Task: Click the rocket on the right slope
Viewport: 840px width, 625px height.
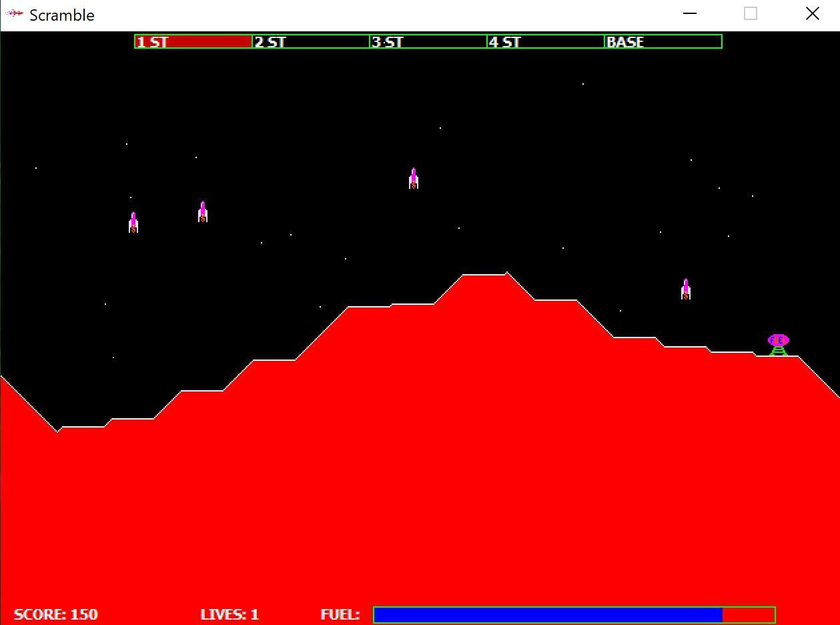Action: pyautogui.click(x=685, y=289)
